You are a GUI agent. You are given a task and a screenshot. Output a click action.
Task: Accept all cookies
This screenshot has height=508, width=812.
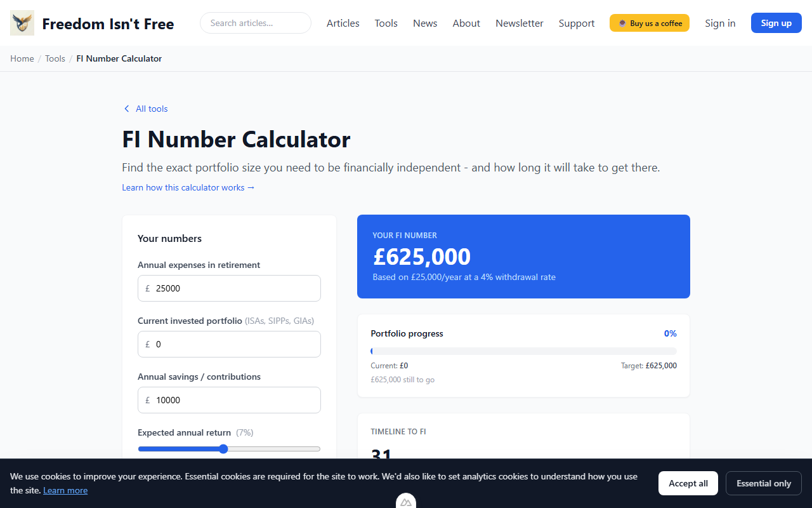point(688,483)
